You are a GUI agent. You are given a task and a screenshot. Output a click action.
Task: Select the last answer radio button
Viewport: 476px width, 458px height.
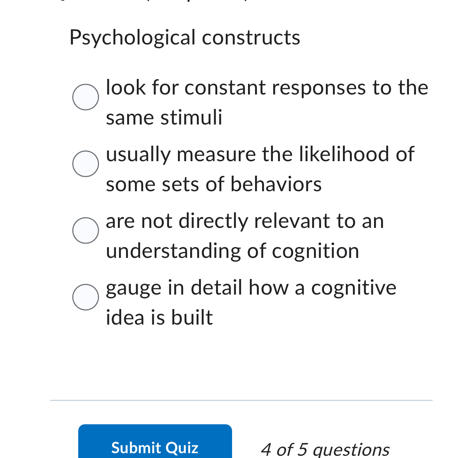pyautogui.click(x=86, y=297)
